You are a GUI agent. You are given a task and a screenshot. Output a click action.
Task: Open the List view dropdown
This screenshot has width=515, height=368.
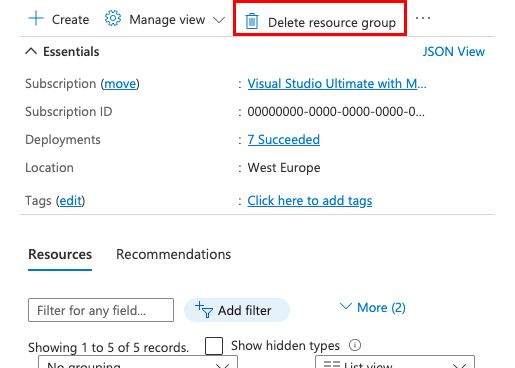pyautogui.click(x=395, y=362)
